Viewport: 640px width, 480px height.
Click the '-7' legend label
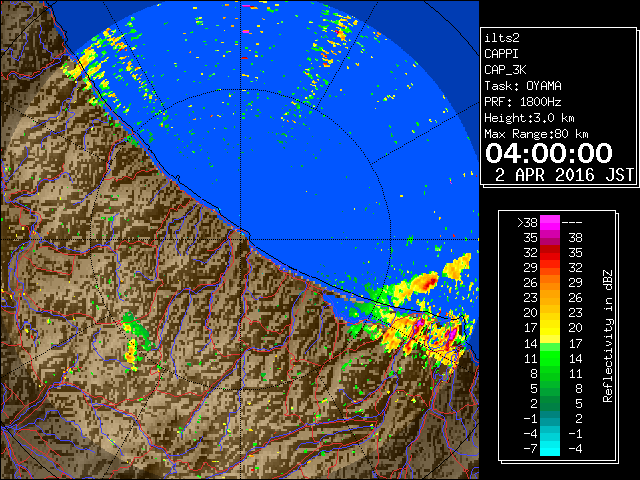[x=530, y=449]
